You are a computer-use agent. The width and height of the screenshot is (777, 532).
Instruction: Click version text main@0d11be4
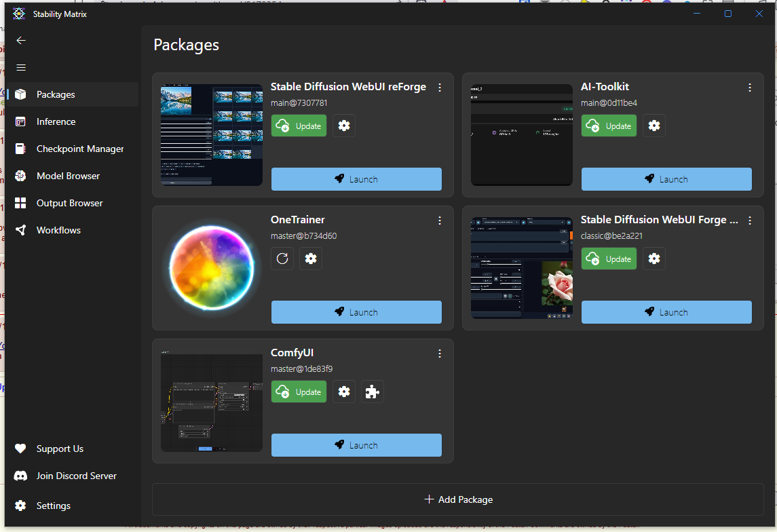(x=609, y=103)
